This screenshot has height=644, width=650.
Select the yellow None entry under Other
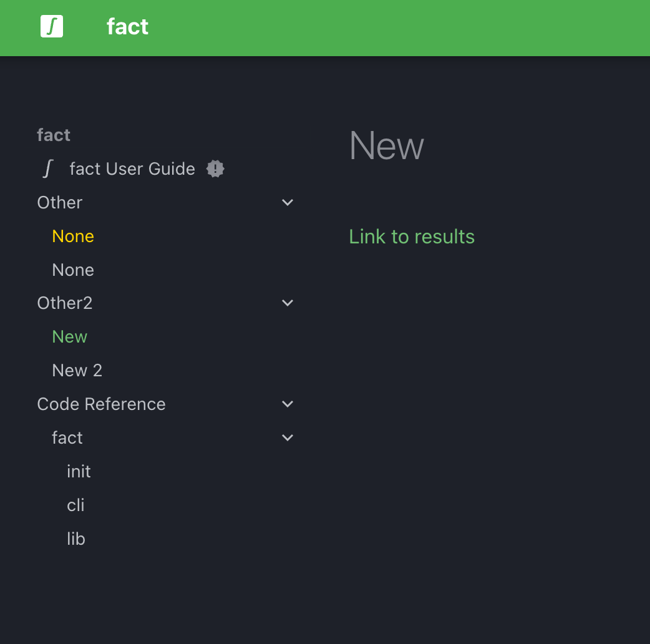pyautogui.click(x=73, y=236)
